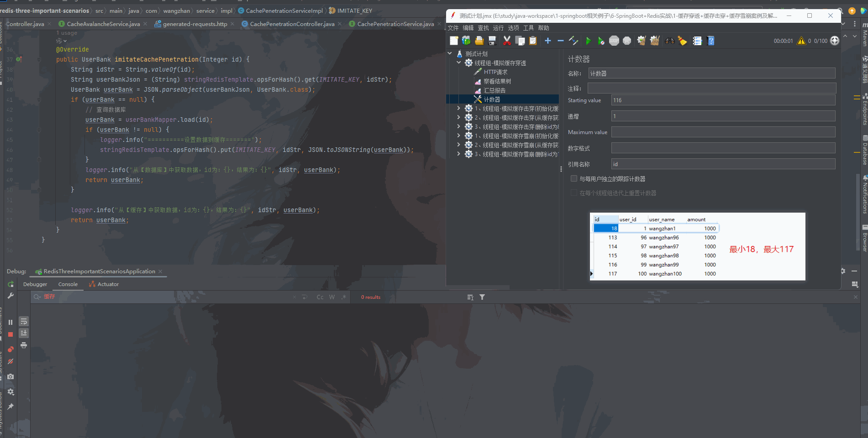Enable 与每用户独立的跟踪计数器 checkbox
This screenshot has height=438, width=868.
(574, 178)
